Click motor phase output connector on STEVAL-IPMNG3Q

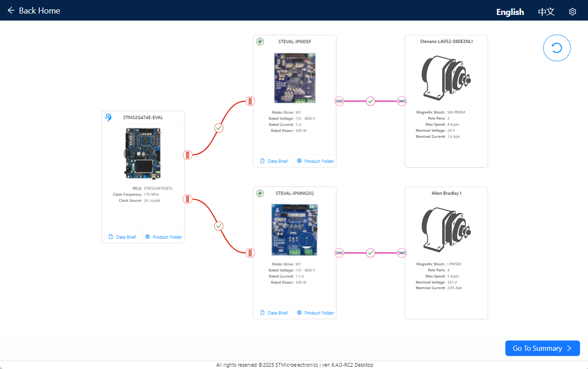(x=339, y=253)
